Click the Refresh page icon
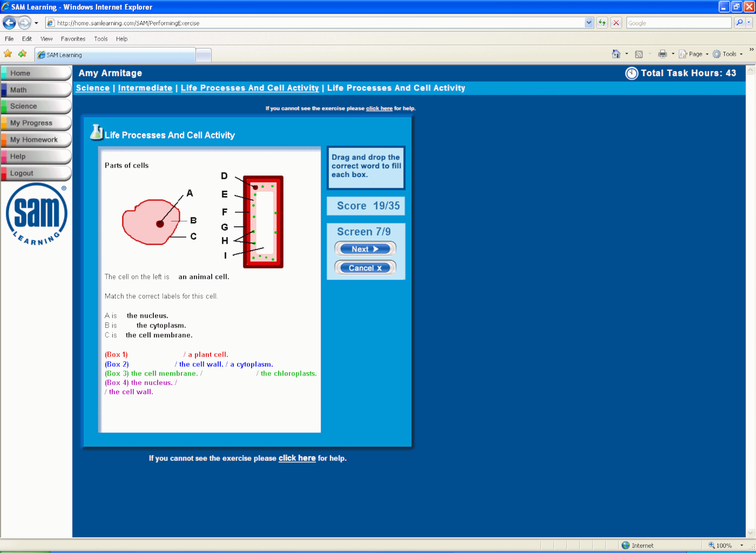The height and width of the screenshot is (553, 756). (x=602, y=23)
